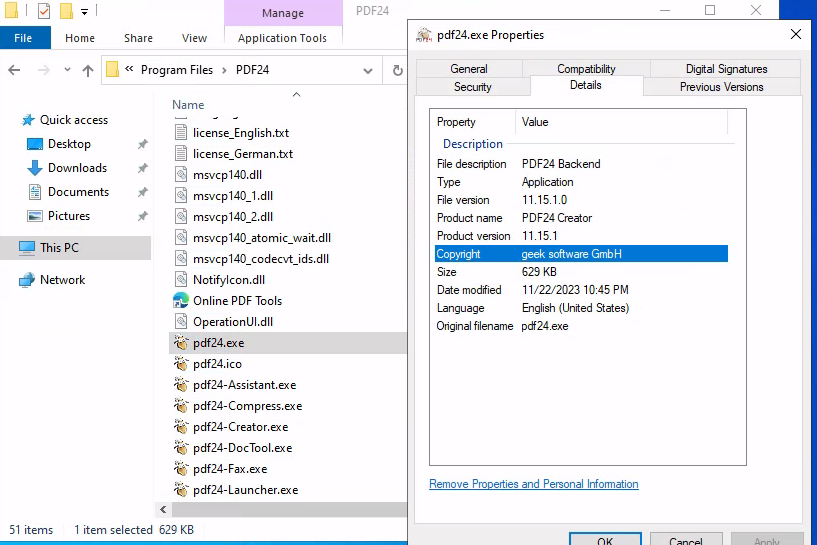Select the Copyright property row
817x545 pixels.
click(x=581, y=254)
